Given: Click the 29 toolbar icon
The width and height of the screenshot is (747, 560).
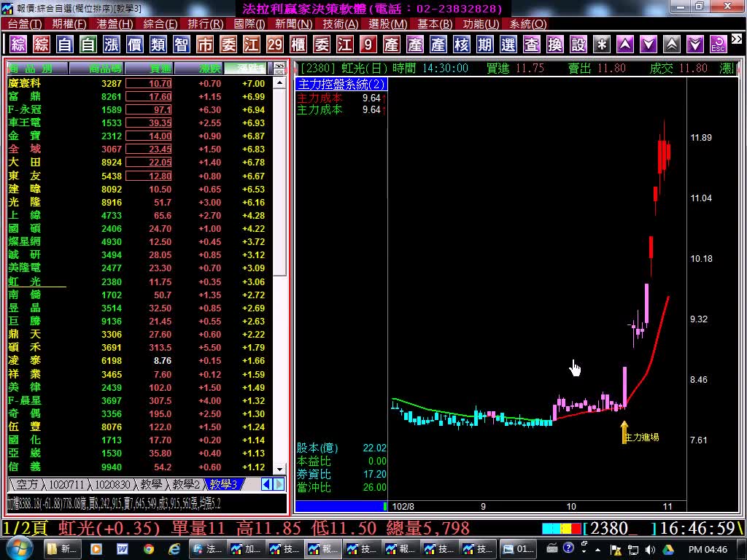Looking at the screenshot, I should tap(275, 44).
